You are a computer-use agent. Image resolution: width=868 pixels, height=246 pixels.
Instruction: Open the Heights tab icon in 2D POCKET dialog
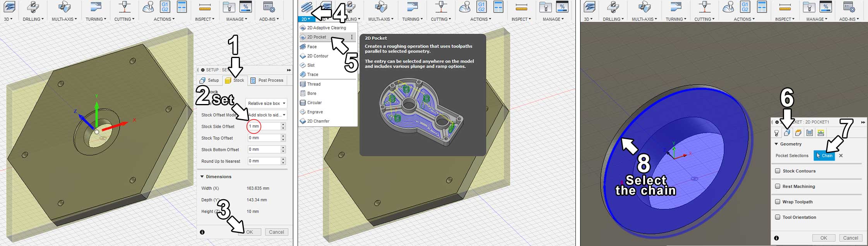(x=798, y=133)
